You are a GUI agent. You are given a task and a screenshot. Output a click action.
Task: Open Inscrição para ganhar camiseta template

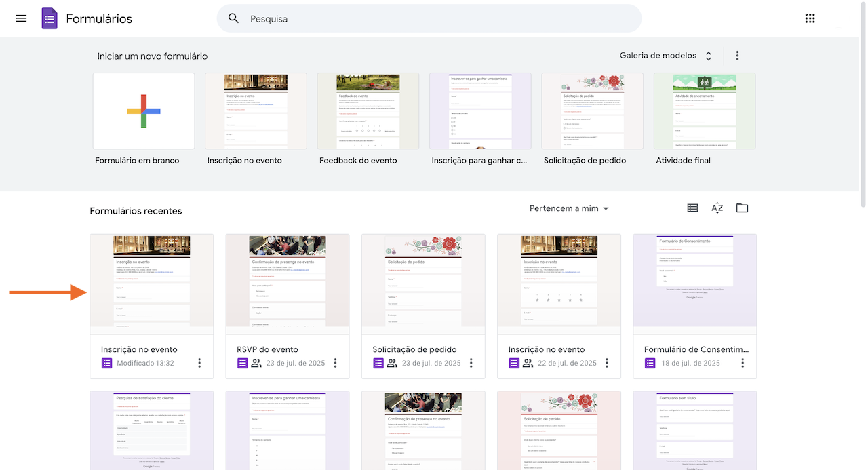point(480,111)
